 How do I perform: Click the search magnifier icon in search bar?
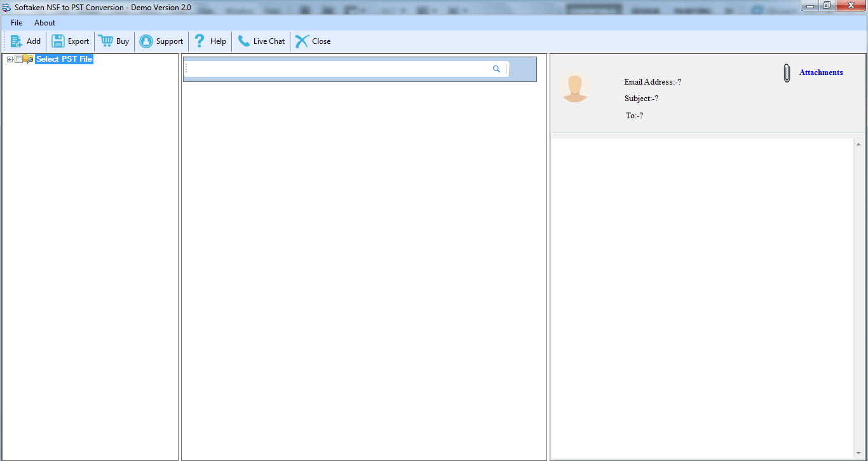496,69
